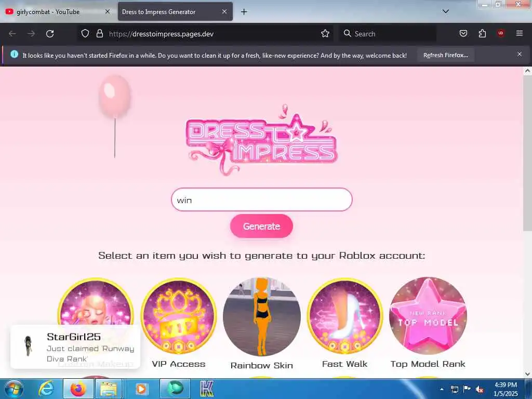Select the Top Model Rank star item

[x=428, y=316]
